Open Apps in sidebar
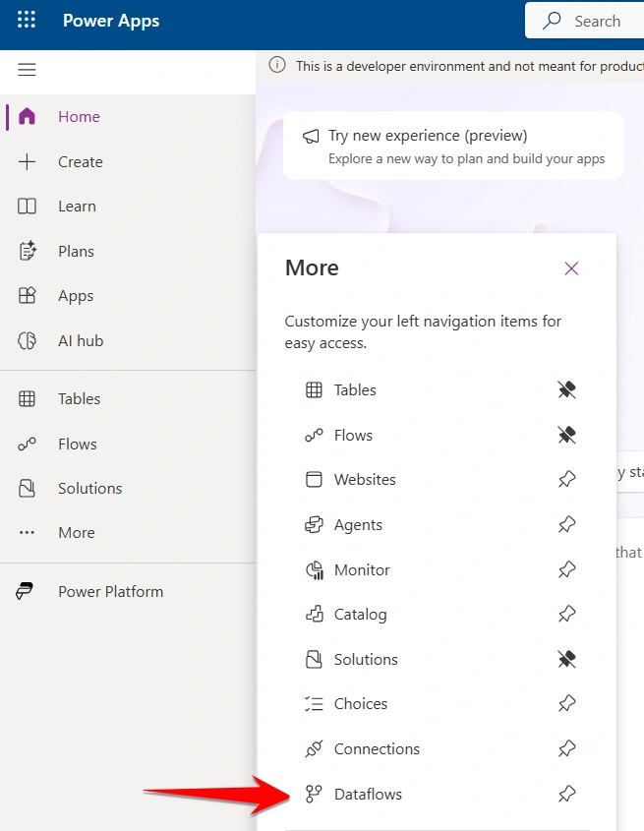Viewport: 644px width, 831px height. [76, 296]
